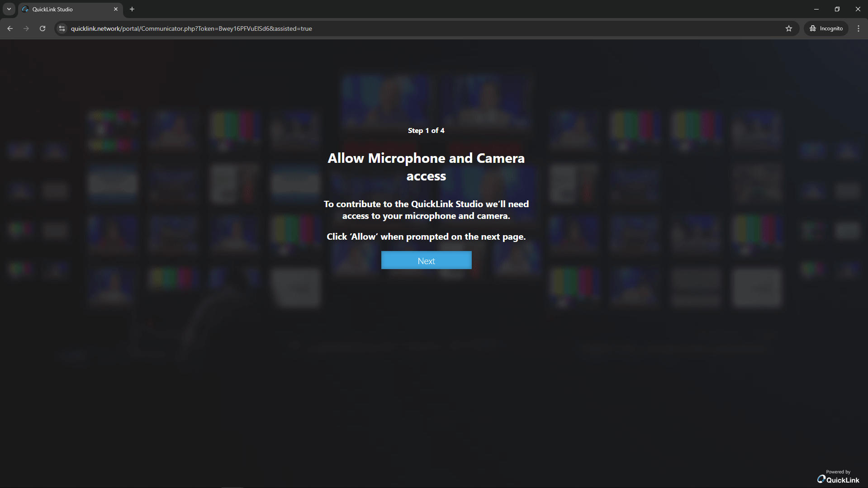View site information icon beside the URL
The image size is (868, 488).
coord(62,28)
